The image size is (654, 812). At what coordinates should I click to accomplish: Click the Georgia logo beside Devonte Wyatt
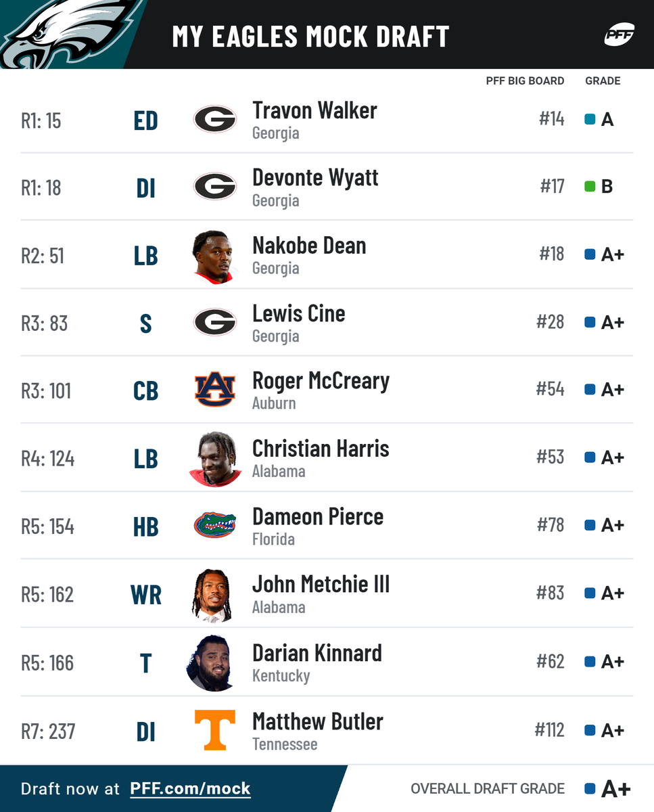tap(215, 187)
